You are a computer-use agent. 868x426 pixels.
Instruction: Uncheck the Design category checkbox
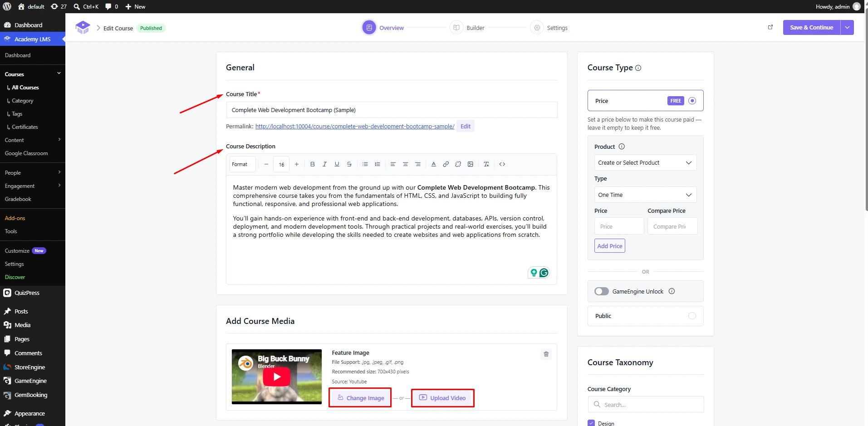click(591, 423)
